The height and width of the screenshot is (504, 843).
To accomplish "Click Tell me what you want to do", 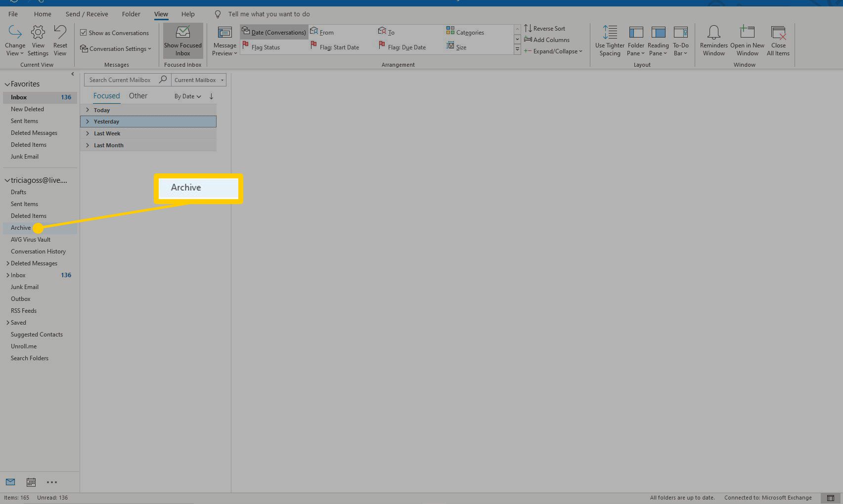I will click(x=269, y=14).
